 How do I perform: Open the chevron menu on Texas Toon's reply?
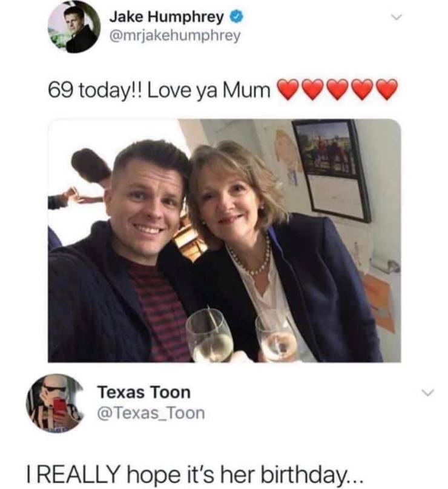pos(427,394)
